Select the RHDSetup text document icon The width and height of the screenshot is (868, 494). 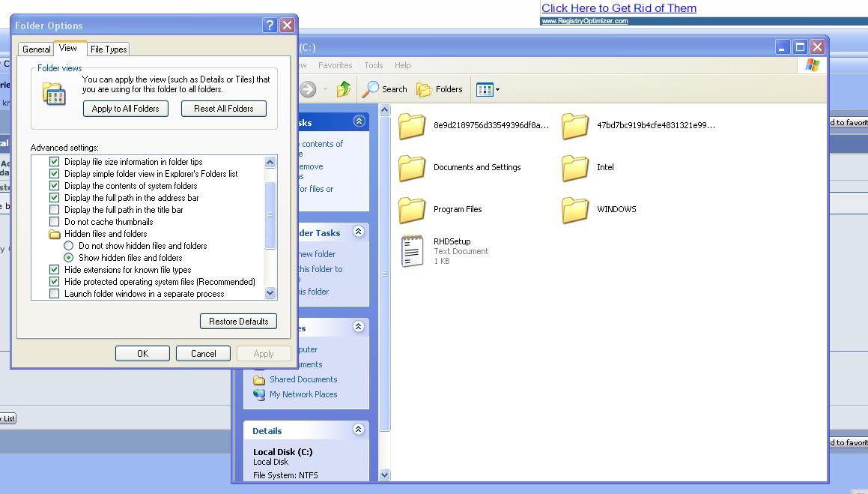412,251
